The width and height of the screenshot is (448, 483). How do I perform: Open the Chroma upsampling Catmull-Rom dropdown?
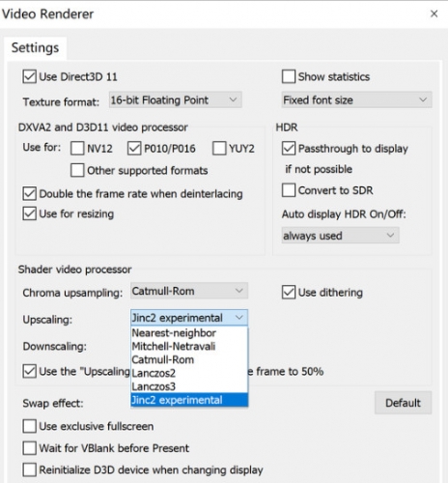(189, 291)
